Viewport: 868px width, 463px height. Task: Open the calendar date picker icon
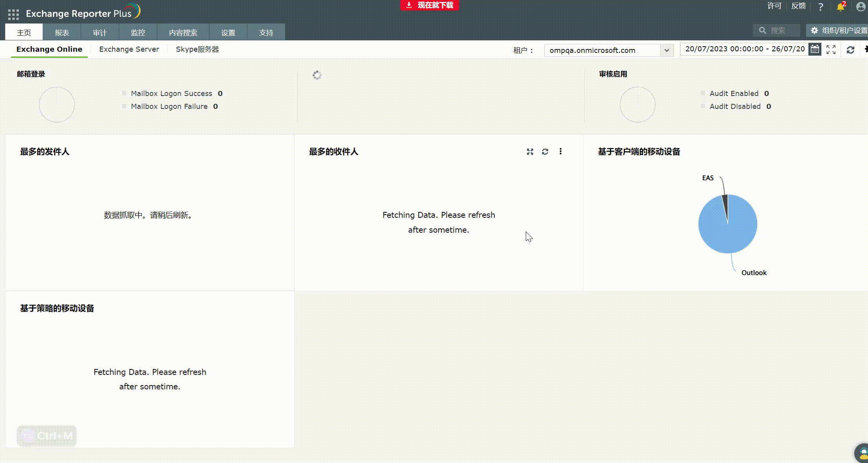click(x=815, y=49)
